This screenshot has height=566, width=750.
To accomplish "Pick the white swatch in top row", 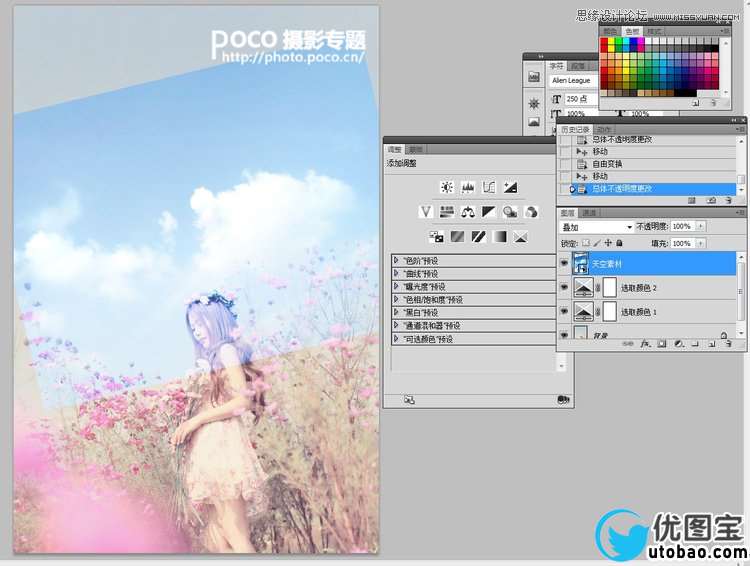I will (x=649, y=41).
